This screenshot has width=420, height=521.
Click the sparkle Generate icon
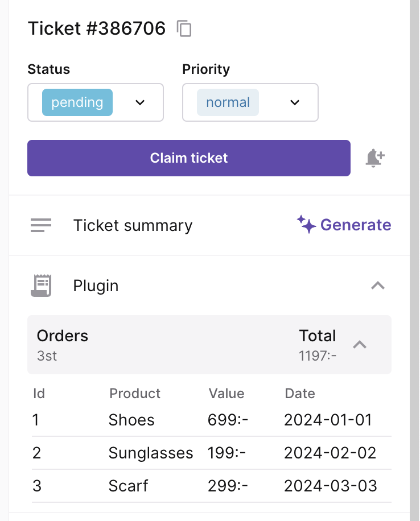(306, 225)
